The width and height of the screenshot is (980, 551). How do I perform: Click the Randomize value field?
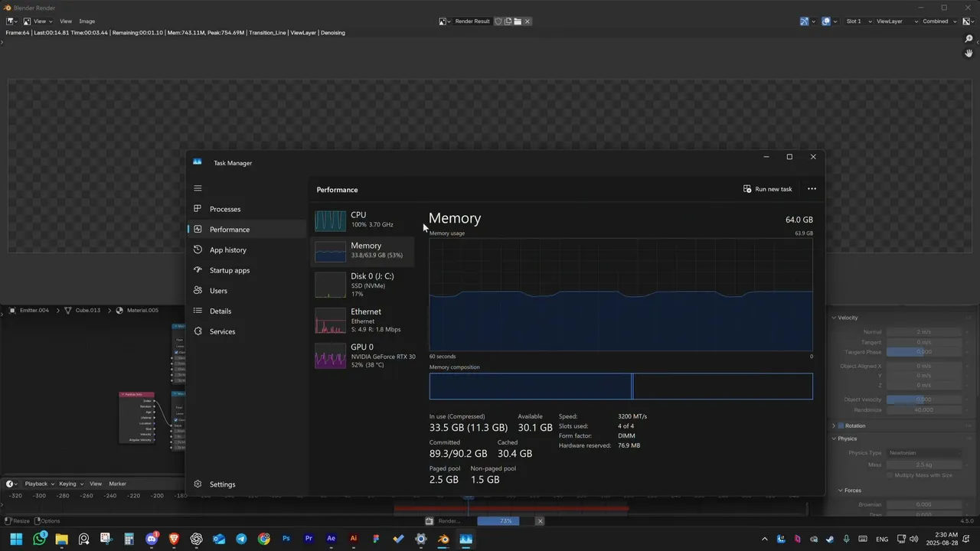(923, 410)
